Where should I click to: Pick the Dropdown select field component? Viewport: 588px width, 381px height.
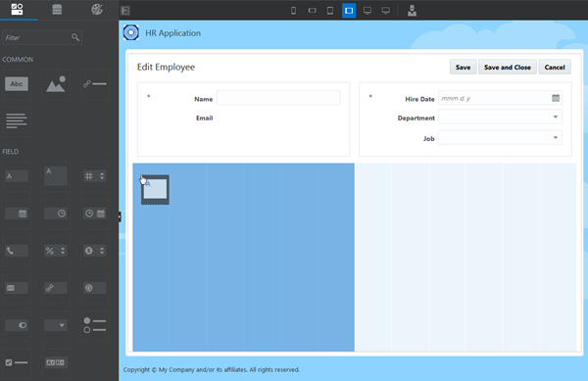tap(56, 325)
